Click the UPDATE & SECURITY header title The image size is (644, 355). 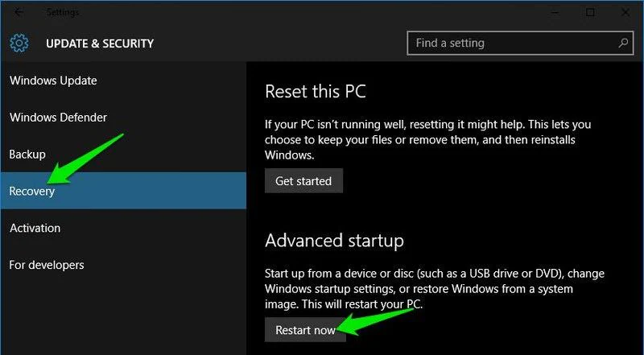(x=100, y=43)
